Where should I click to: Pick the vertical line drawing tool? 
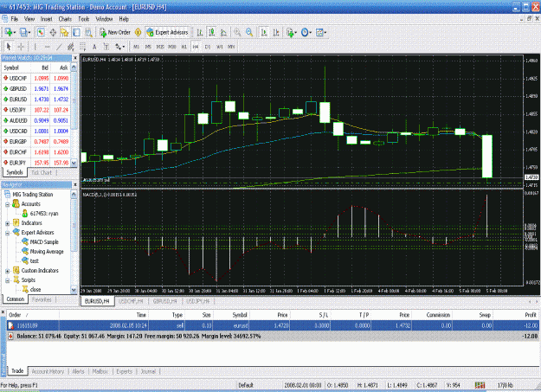click(x=35, y=47)
